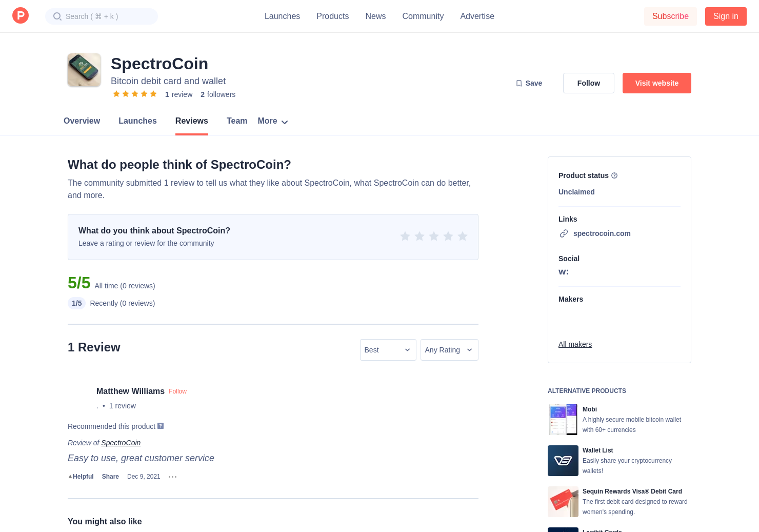Open the review options ellipsis menu
This screenshot has width=759, height=532.
(x=172, y=477)
